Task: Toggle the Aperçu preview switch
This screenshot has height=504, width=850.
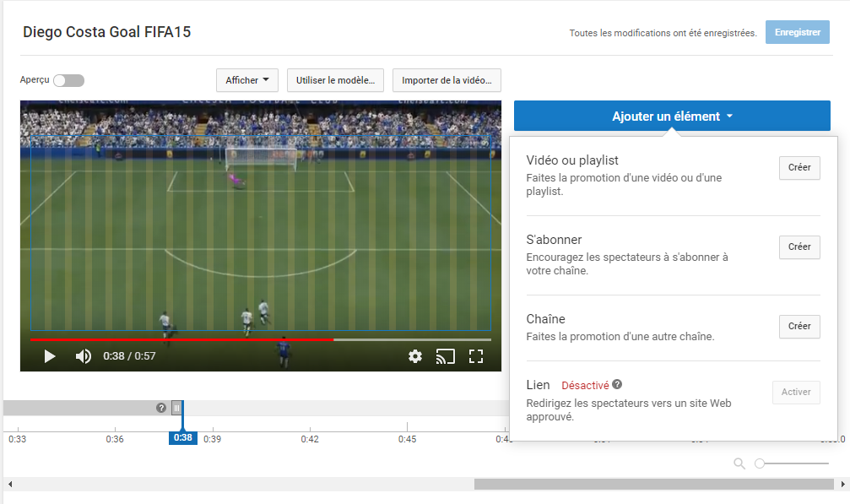Action: pyautogui.click(x=68, y=80)
